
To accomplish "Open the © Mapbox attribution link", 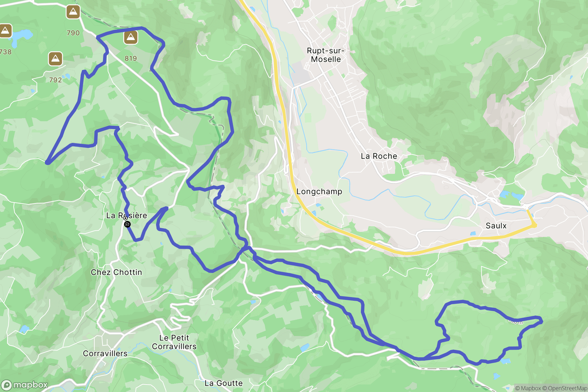I will pos(528,388).
